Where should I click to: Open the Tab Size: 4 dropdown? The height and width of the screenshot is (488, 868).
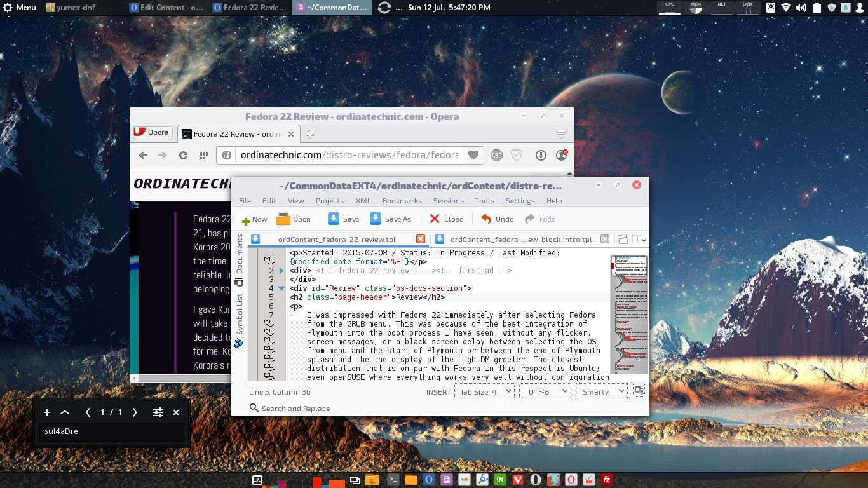pos(484,391)
